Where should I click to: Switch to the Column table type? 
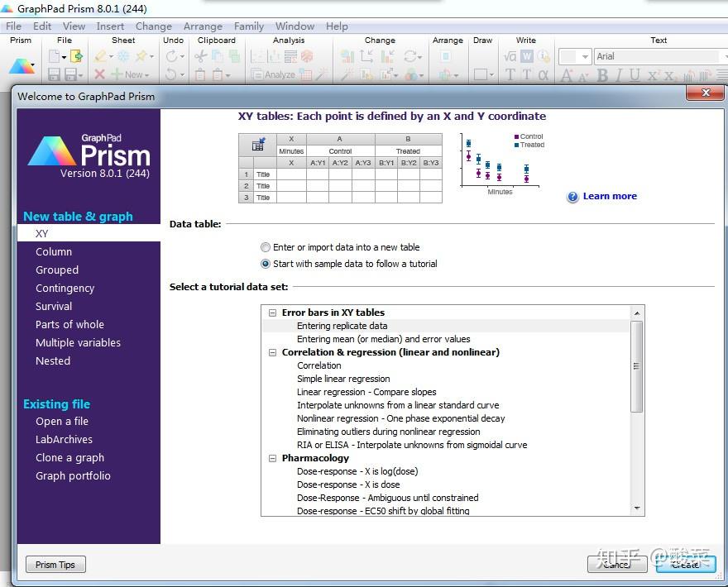54,251
